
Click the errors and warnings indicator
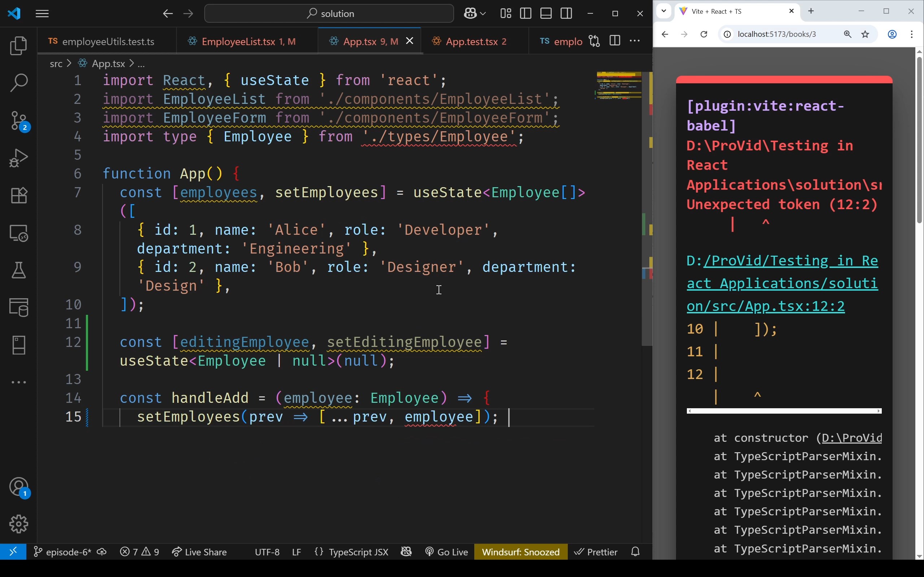(139, 551)
